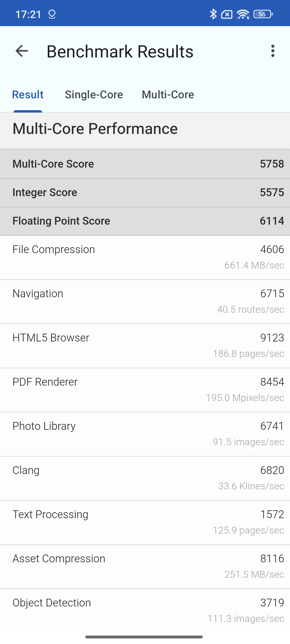Switch to the Single-Core tab

click(x=94, y=95)
